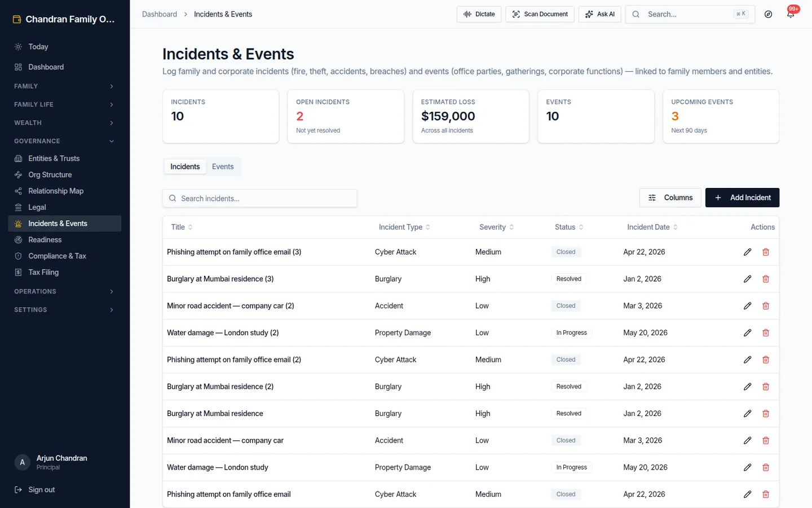Collapse the GOVERNANCE sidebar section
Viewport: 812px width, 508px height.
(65, 141)
